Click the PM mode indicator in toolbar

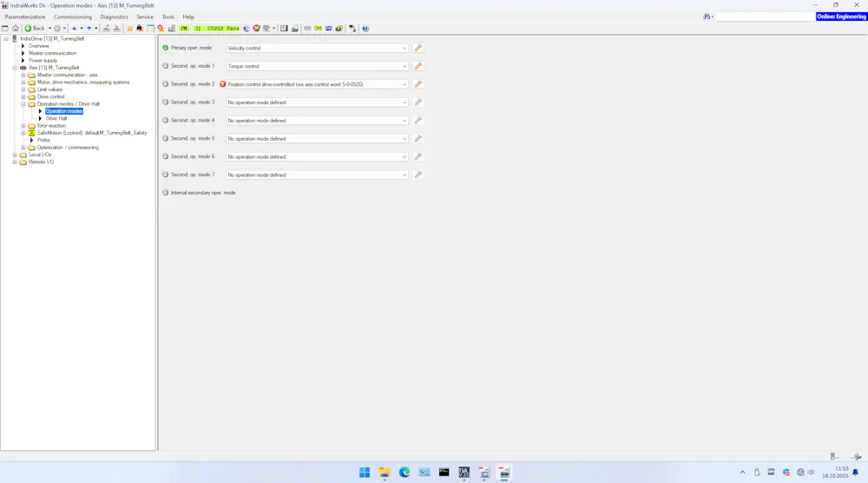click(184, 29)
